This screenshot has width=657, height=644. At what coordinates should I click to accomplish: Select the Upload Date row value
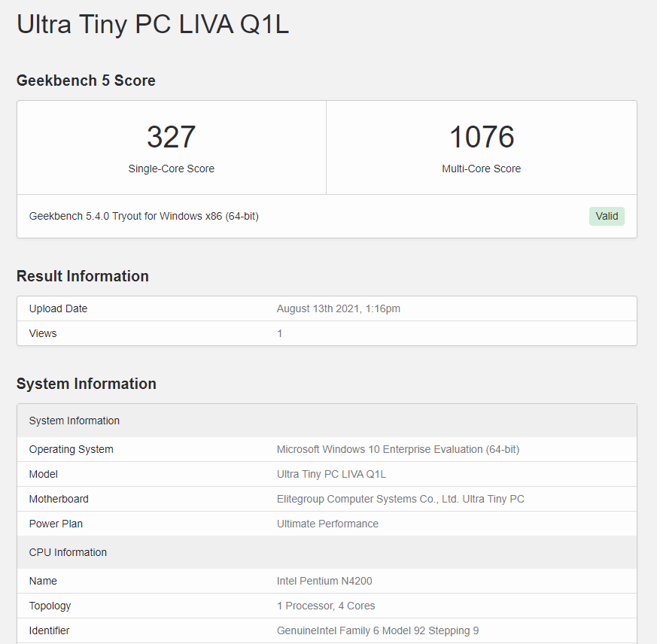coord(338,308)
